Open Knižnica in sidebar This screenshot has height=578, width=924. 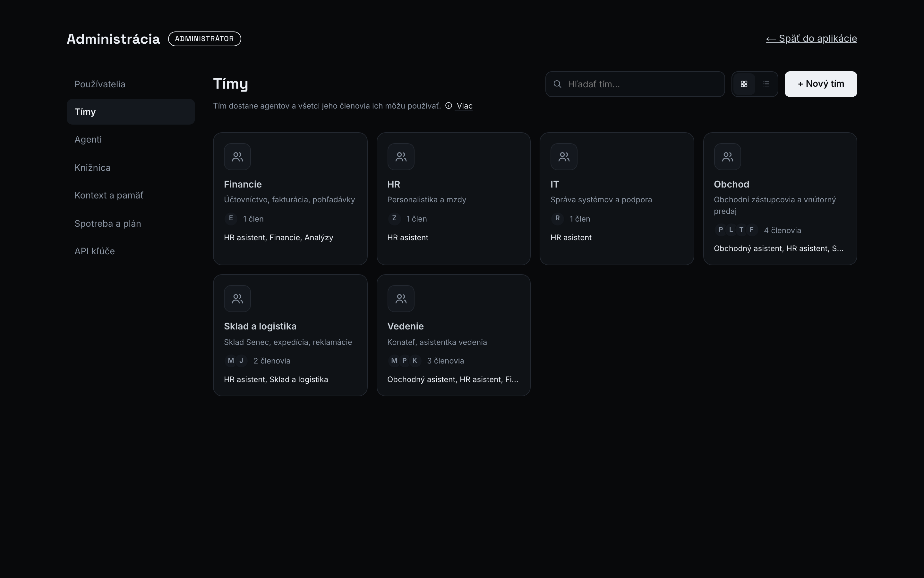click(131, 167)
